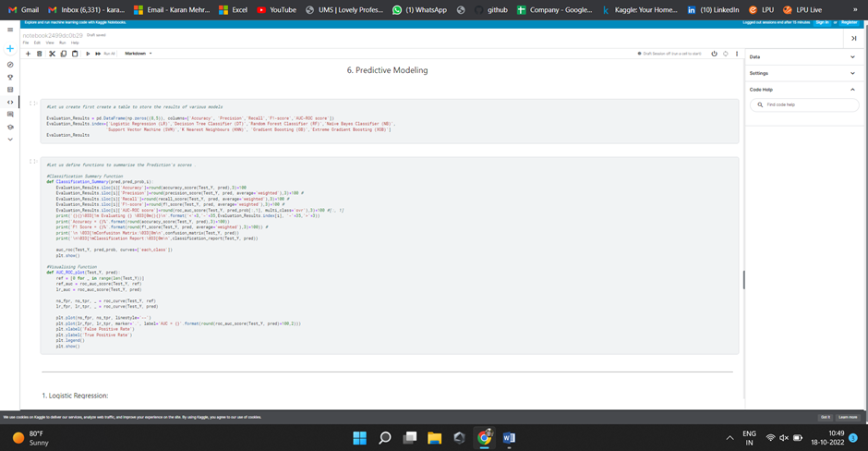Screen dimensions: 868x451
Task: Switch to the YouTube browser tab
Action: pos(277,10)
